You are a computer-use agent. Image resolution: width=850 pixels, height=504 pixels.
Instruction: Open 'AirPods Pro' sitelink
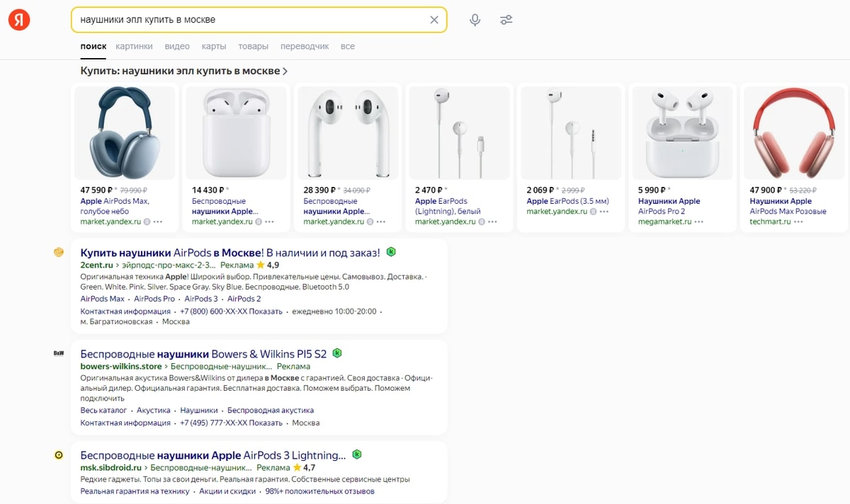pos(154,299)
